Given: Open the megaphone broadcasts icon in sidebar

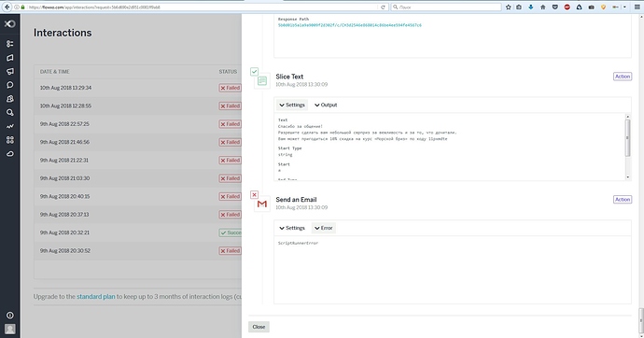Looking at the screenshot, I should (x=10, y=72).
